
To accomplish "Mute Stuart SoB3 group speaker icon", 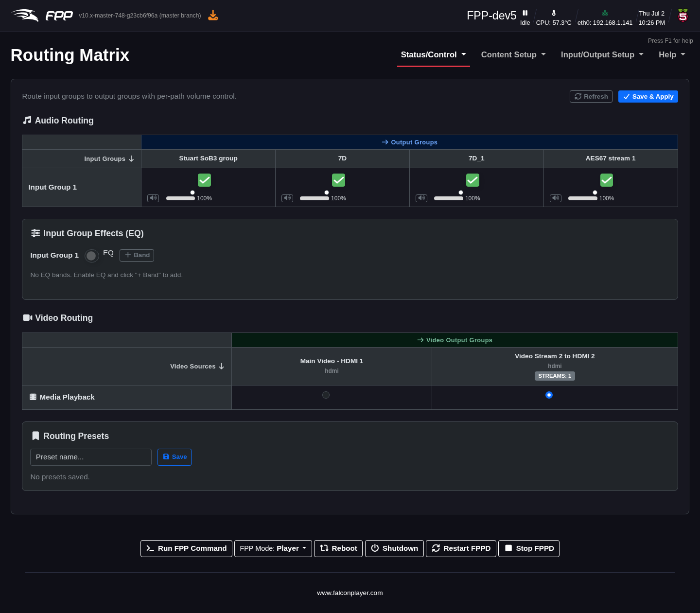I will tap(153, 198).
